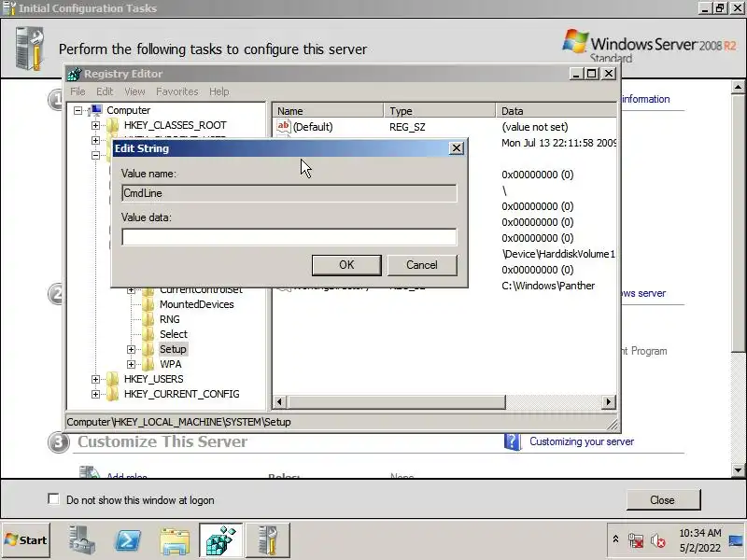The height and width of the screenshot is (560, 747).
Task: Select the Computer icon in tree
Action: tap(95, 110)
